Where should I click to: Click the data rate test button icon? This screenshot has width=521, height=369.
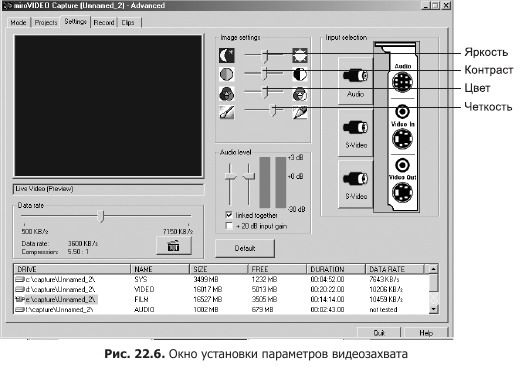tap(174, 246)
